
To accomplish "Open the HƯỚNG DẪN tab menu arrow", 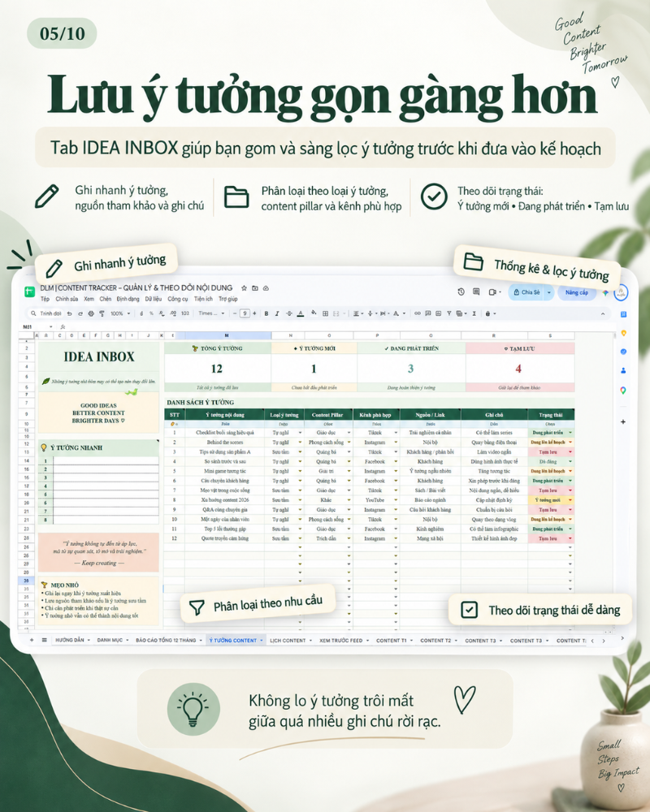I will click(x=89, y=641).
